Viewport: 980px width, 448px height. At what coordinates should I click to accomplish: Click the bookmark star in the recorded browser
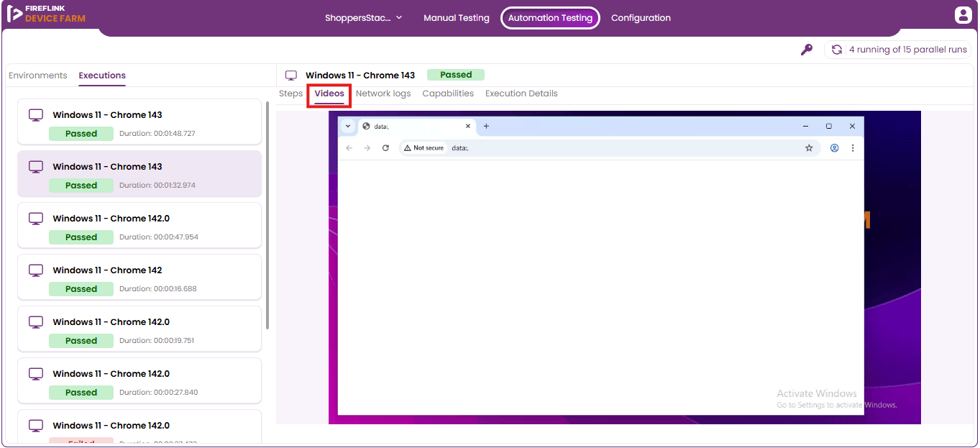pos(809,148)
